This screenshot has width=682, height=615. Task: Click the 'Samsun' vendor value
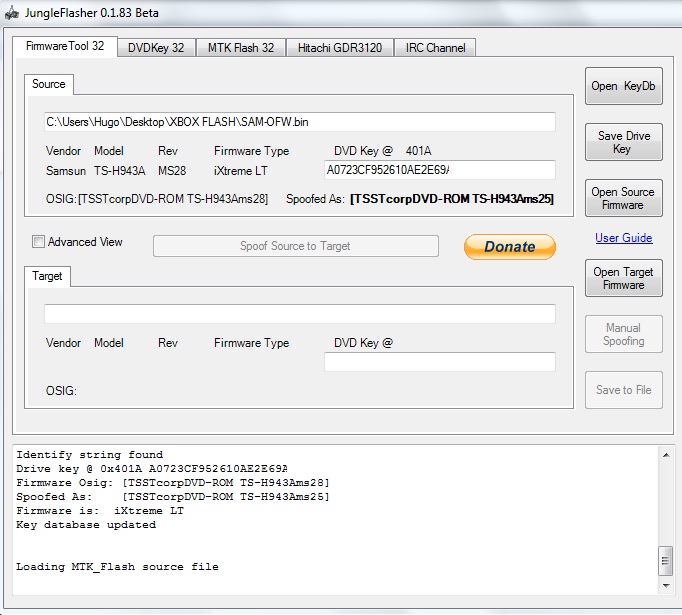click(66, 171)
